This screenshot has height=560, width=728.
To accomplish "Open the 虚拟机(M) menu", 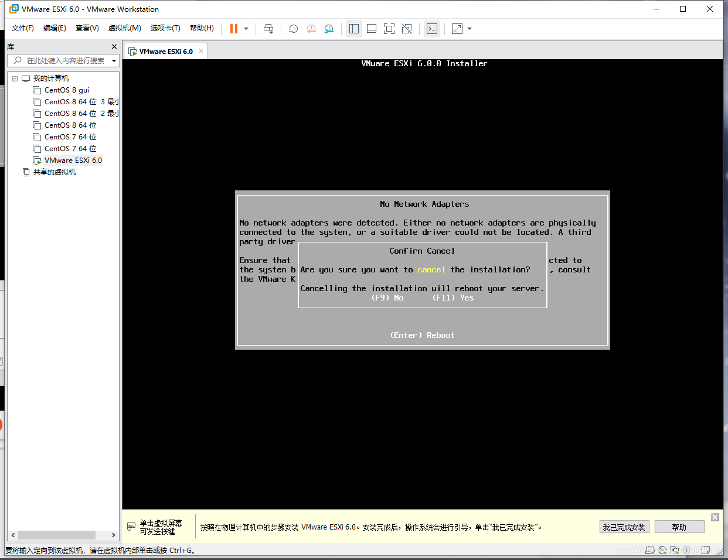I will [124, 28].
